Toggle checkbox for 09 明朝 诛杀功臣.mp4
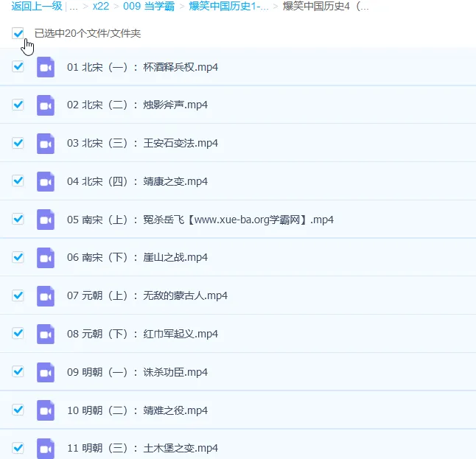Screen dimensions: 476x459 tap(18, 372)
